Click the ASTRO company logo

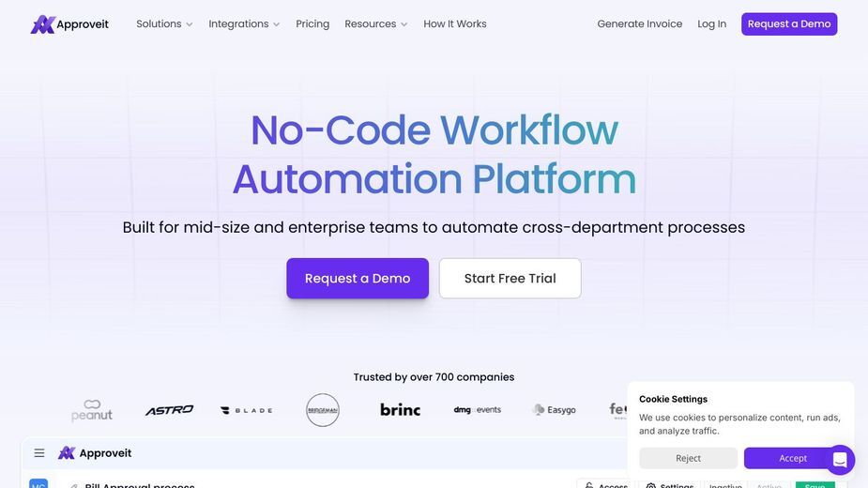170,410
